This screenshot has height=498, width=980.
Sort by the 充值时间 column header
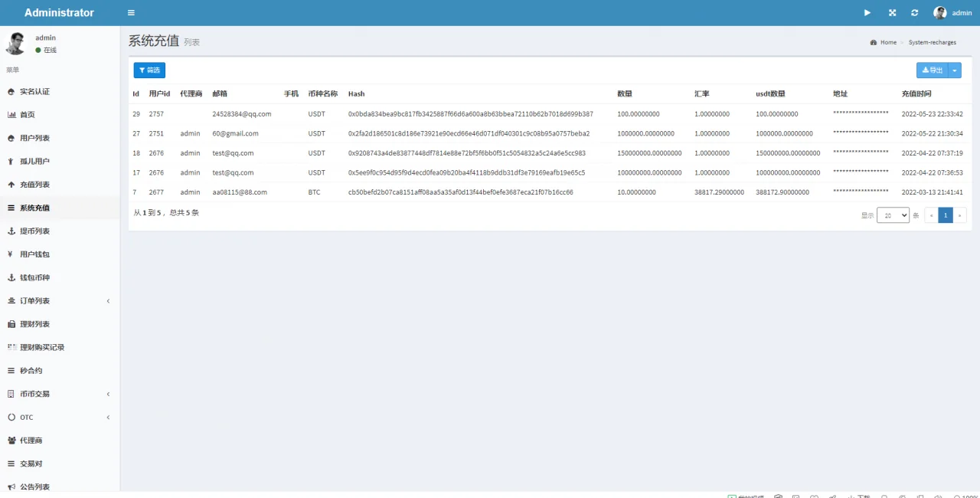[x=916, y=94]
